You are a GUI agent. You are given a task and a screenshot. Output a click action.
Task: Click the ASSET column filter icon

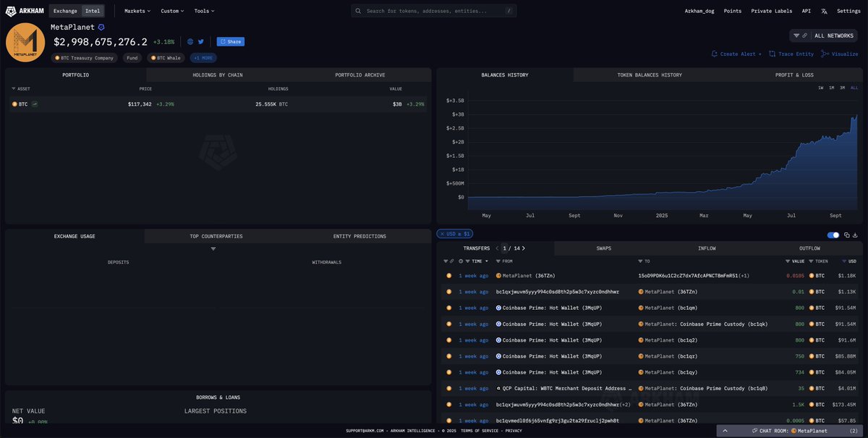pyautogui.click(x=13, y=89)
